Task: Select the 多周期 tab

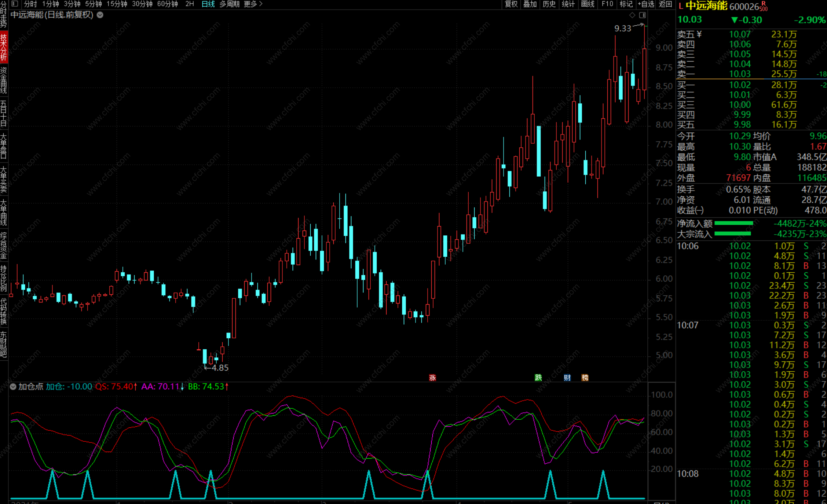Action: coord(229,4)
